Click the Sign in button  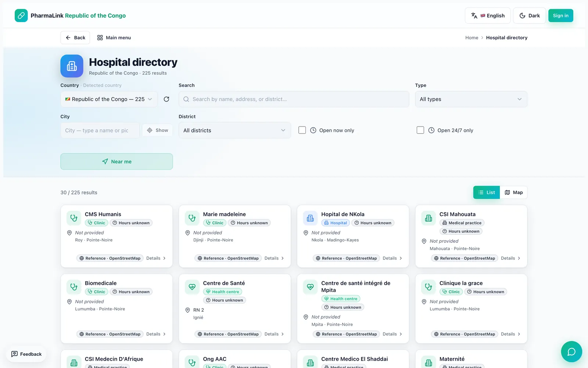pos(561,15)
